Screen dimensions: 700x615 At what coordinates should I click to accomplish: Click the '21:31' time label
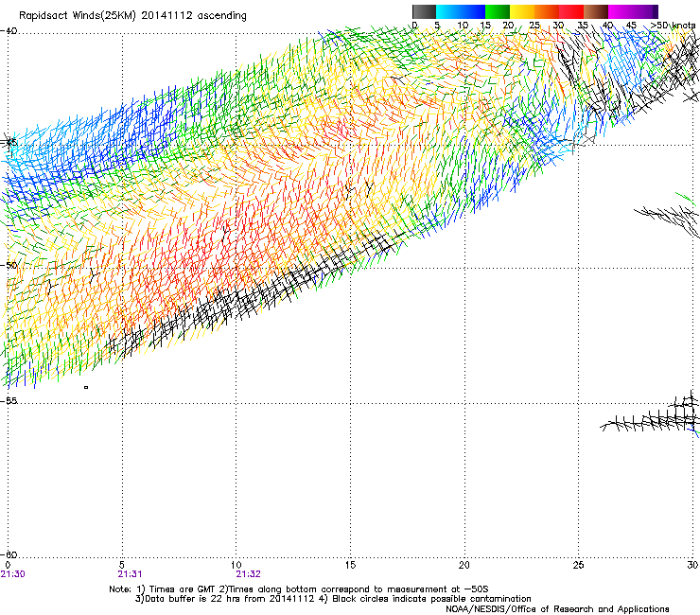click(130, 574)
